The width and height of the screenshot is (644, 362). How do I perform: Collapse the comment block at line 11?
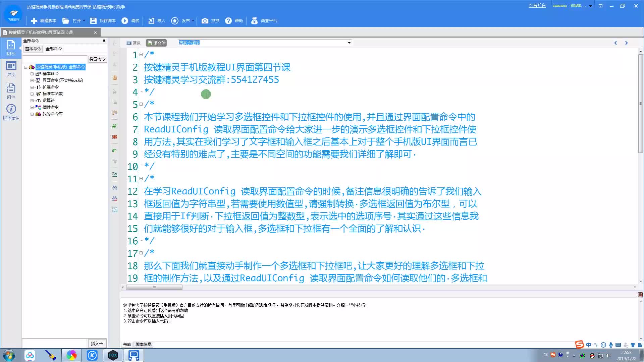tap(141, 179)
